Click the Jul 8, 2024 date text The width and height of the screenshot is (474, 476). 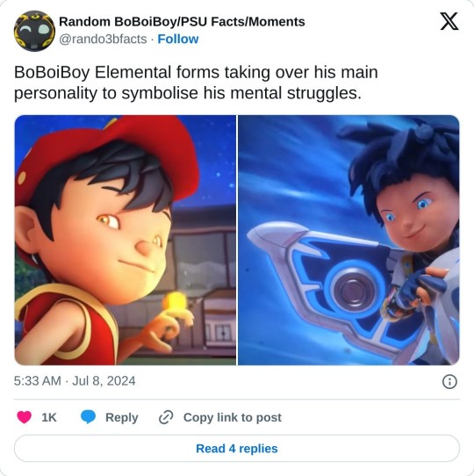pyautogui.click(x=104, y=381)
